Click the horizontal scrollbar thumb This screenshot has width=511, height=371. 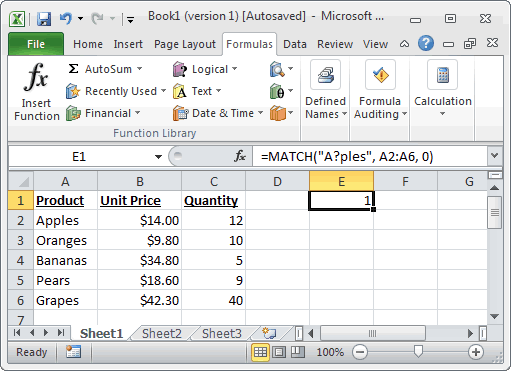[373, 333]
